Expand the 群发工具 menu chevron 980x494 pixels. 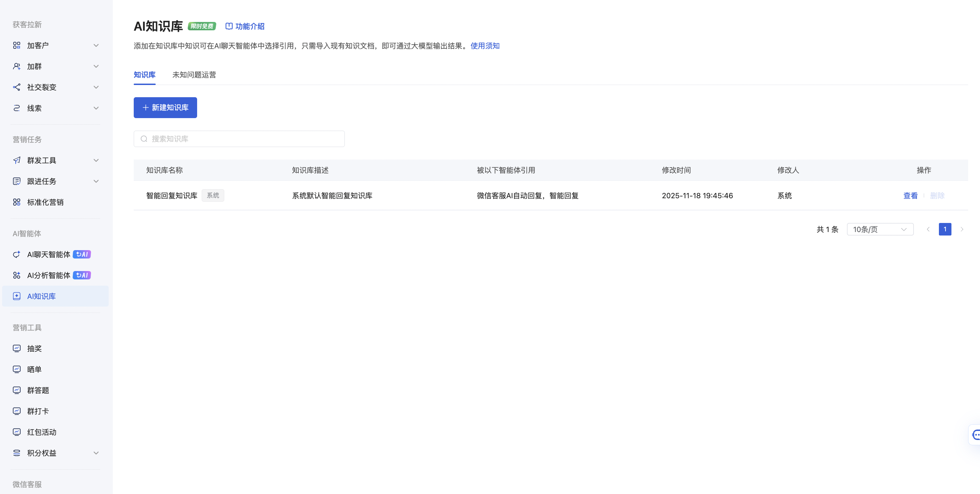click(x=96, y=160)
